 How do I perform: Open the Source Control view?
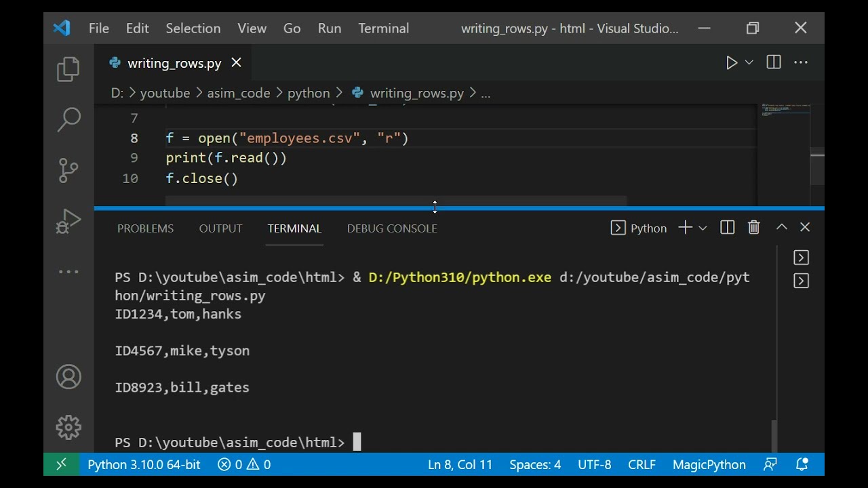68,170
